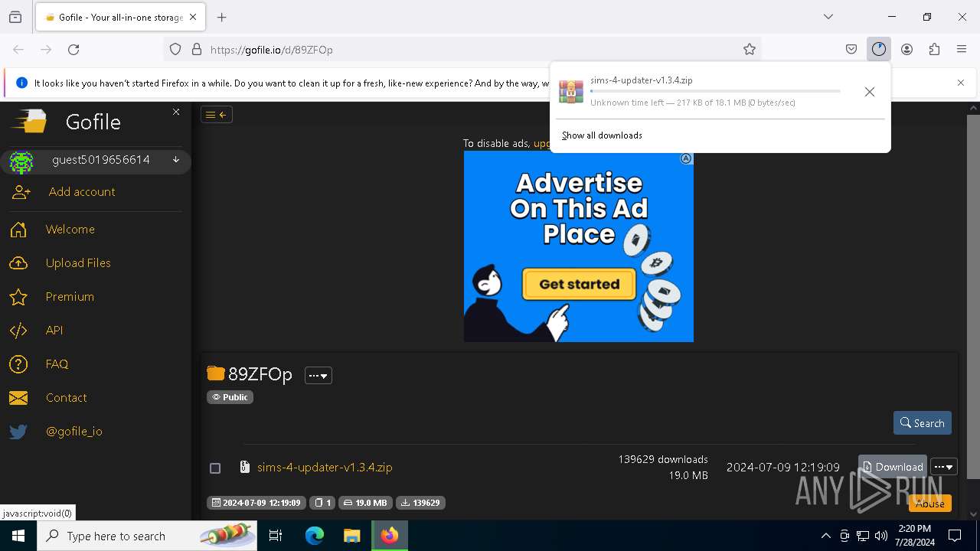Open File Explorer from the taskbar
Screen dimensions: 980x551
tap(351, 536)
